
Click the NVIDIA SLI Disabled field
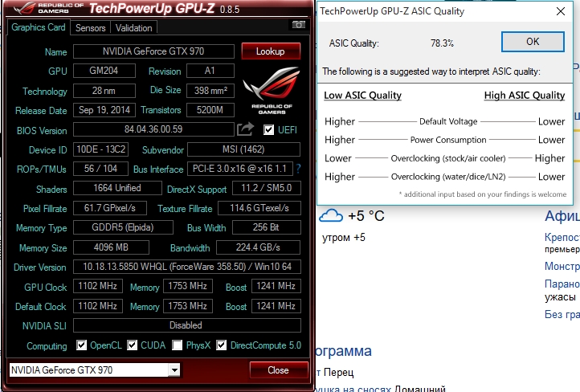[x=187, y=325]
